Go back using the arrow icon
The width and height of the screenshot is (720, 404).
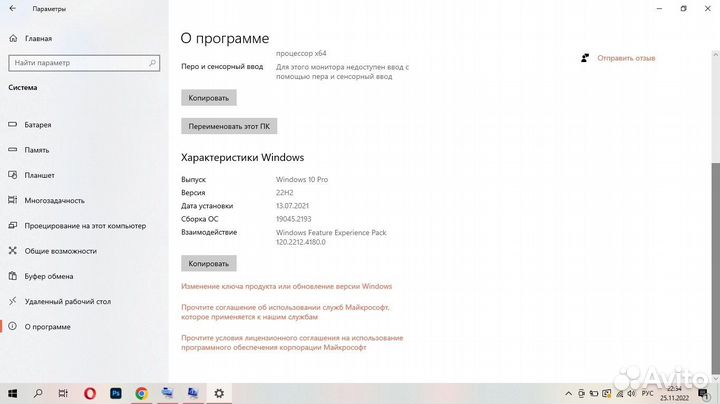(12, 8)
